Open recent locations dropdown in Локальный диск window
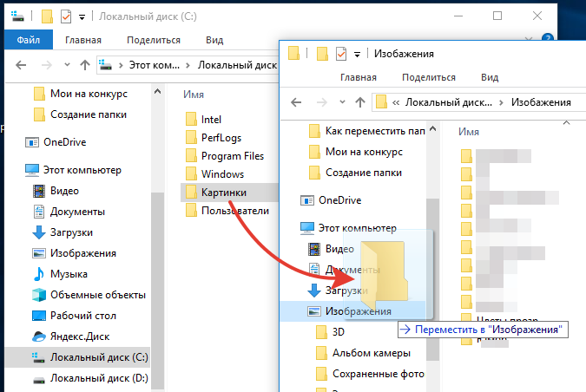Screen dimensions: 586x392 (x=67, y=65)
